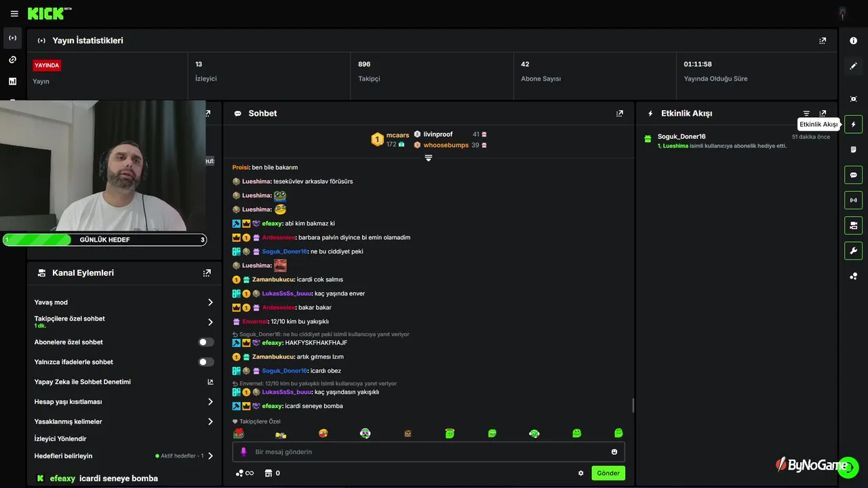This screenshot has width=868, height=488.
Task: Click the Gönder send button
Action: point(608,473)
